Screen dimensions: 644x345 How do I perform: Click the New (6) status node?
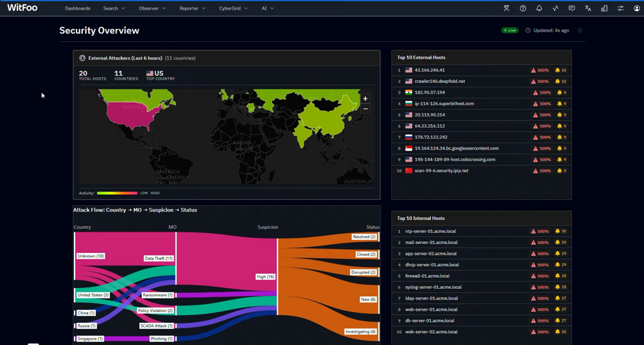(x=368, y=300)
